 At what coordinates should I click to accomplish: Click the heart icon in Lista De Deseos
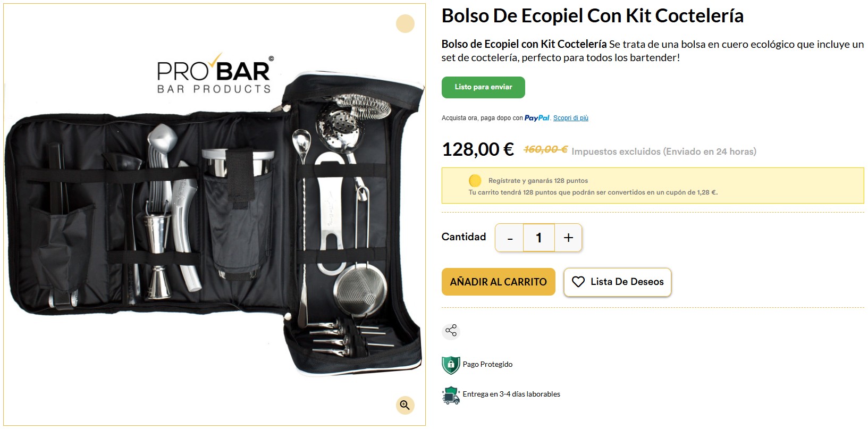tap(578, 282)
